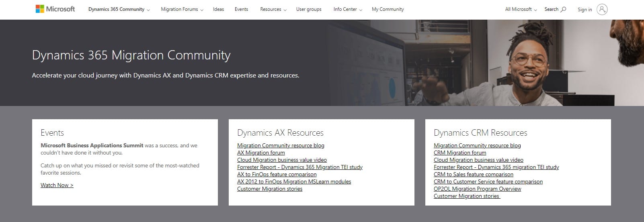This screenshot has height=222, width=644.
Task: Open AX to FinOps feature comparison
Action: [x=277, y=174]
